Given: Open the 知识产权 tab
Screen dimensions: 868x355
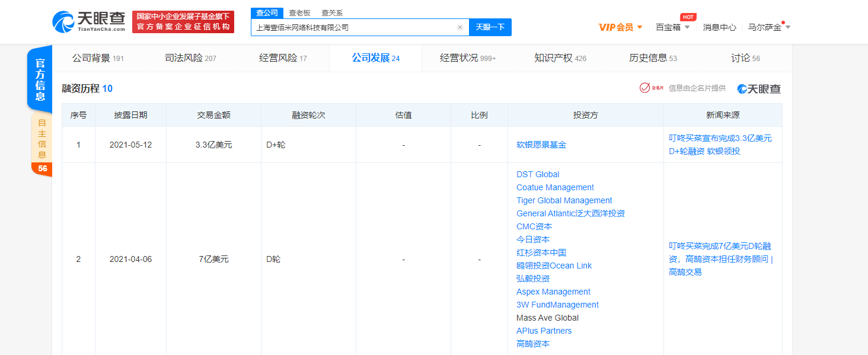Looking at the screenshot, I should (x=560, y=58).
